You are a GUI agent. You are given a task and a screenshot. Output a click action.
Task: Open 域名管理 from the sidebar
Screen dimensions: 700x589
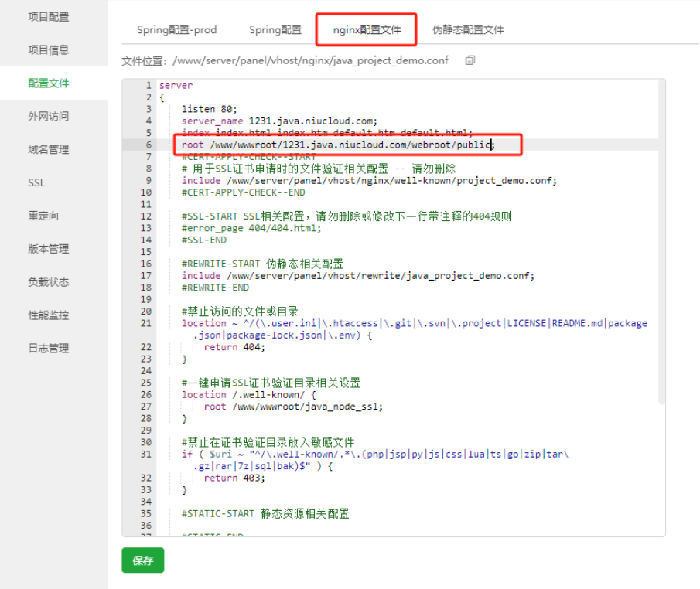click(x=49, y=150)
